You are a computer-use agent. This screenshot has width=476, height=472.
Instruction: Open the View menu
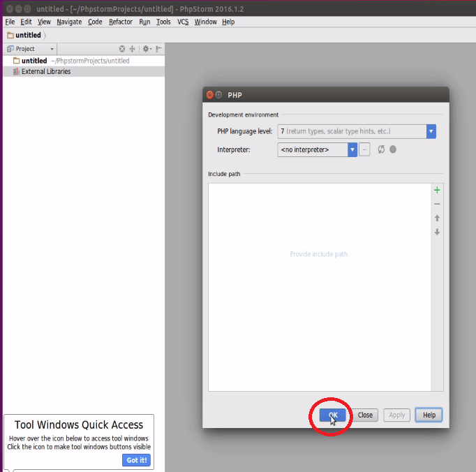point(44,22)
